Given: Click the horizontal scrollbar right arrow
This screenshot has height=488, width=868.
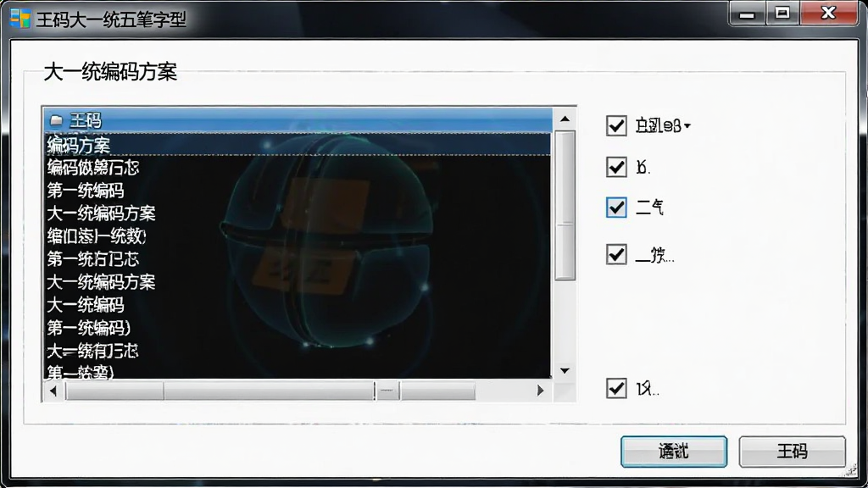Looking at the screenshot, I should (x=540, y=391).
